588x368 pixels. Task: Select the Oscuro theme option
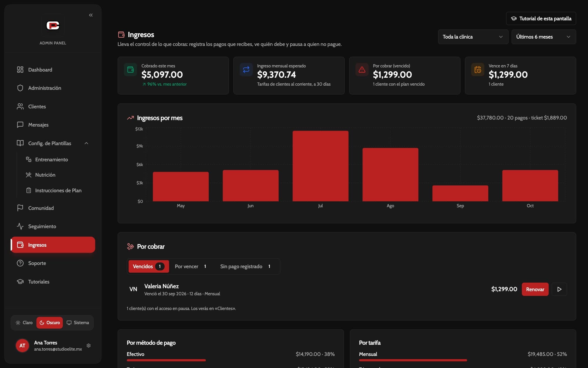point(50,323)
